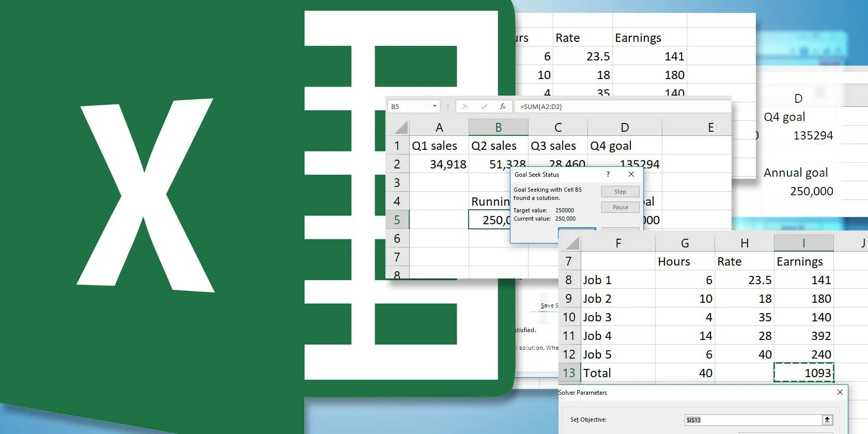The image size is (868, 434).
Task: Click the 'Set Objective:' label
Action: coord(588,420)
